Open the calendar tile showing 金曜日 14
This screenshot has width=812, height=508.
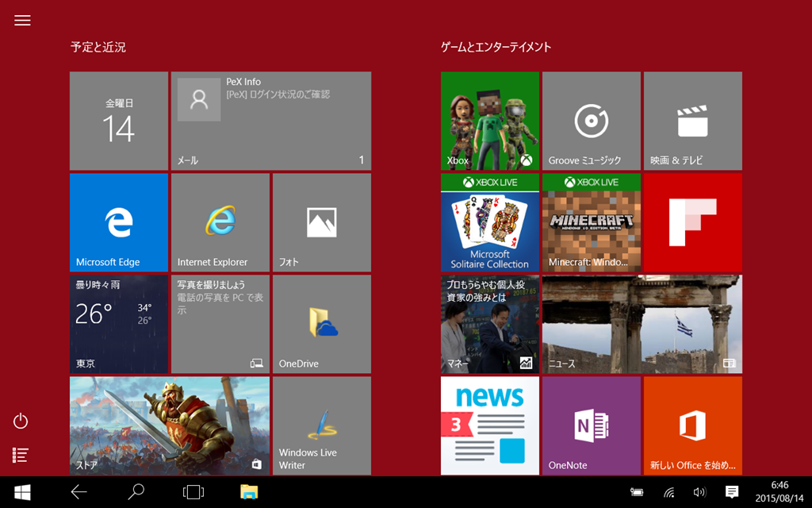pos(119,121)
